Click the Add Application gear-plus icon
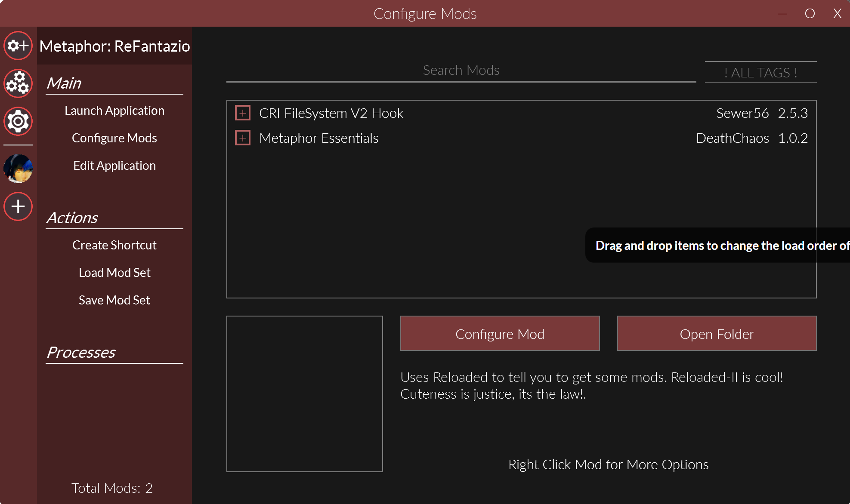Viewport: 850px width, 504px height. 18,46
